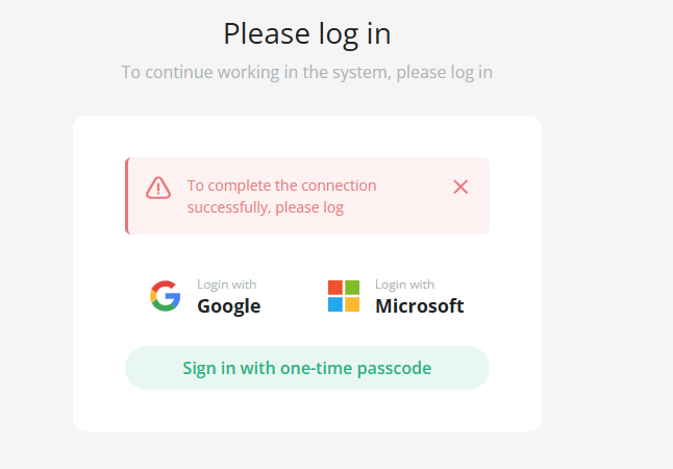The image size is (673, 469).
Task: Click the red square of Microsoft logo
Action: pyautogui.click(x=335, y=287)
